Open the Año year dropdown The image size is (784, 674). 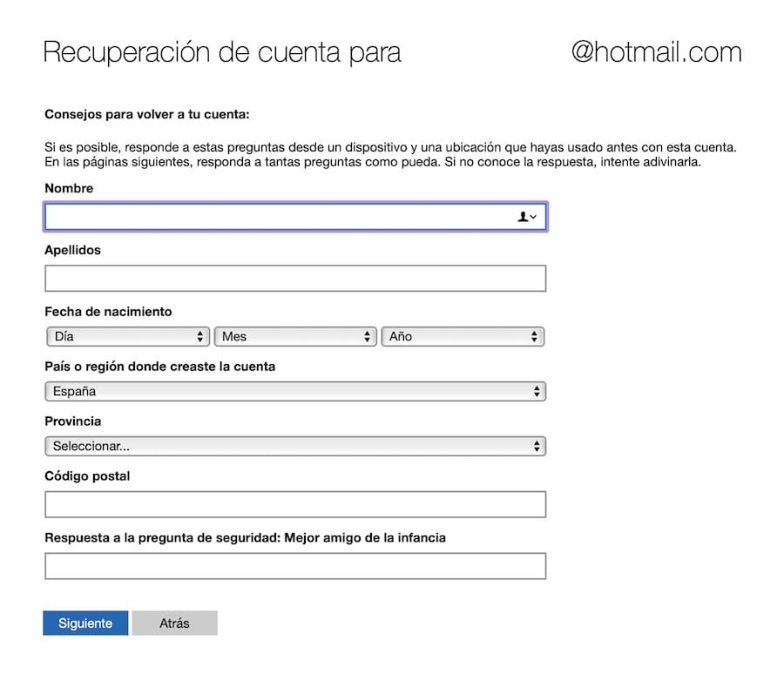click(x=463, y=336)
